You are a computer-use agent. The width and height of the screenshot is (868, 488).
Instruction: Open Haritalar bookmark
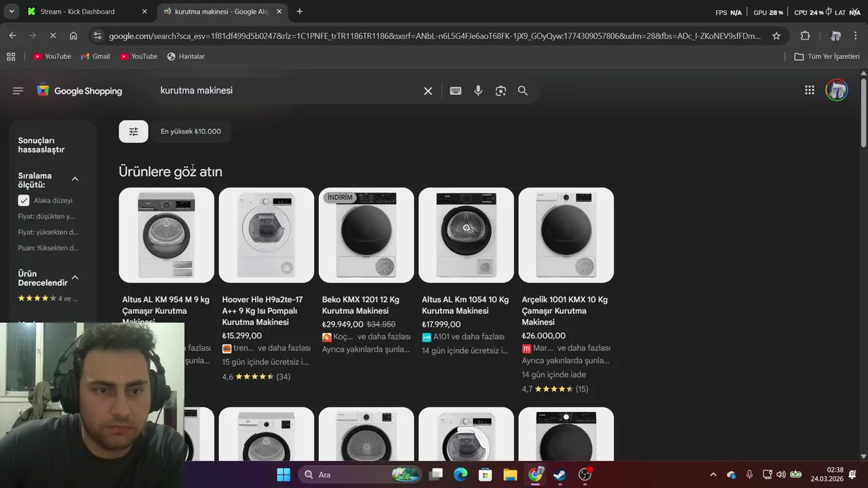coord(185,56)
